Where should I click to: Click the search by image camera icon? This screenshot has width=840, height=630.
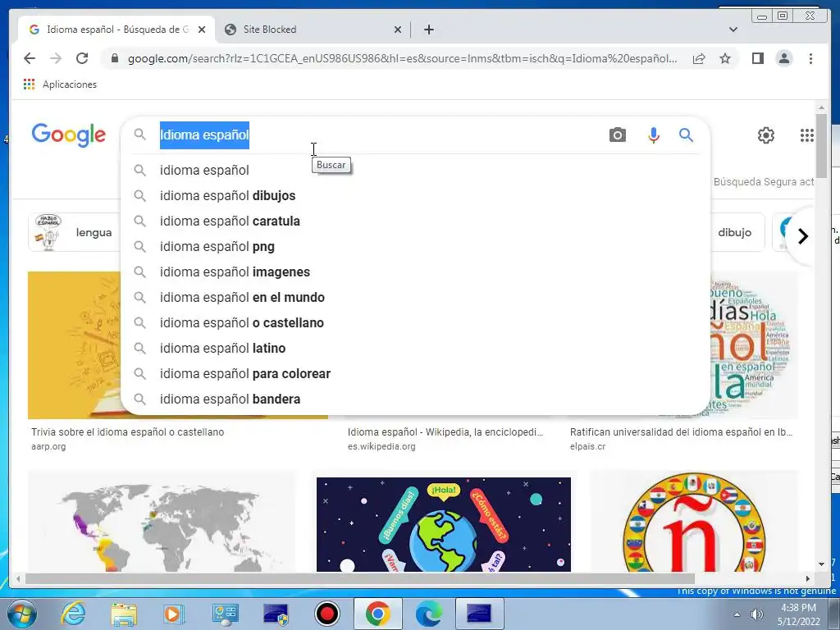tap(617, 135)
